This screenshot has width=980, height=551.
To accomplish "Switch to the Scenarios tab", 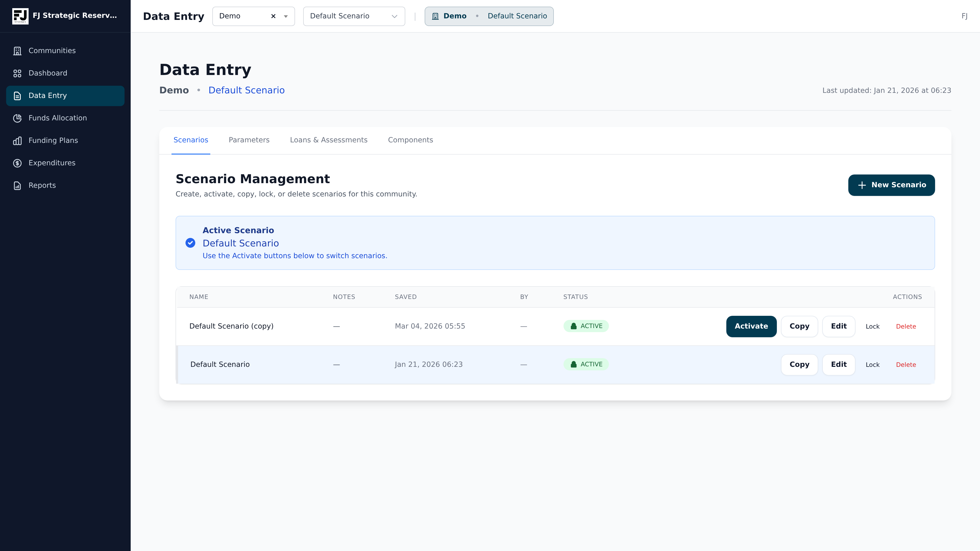I will point(191,140).
